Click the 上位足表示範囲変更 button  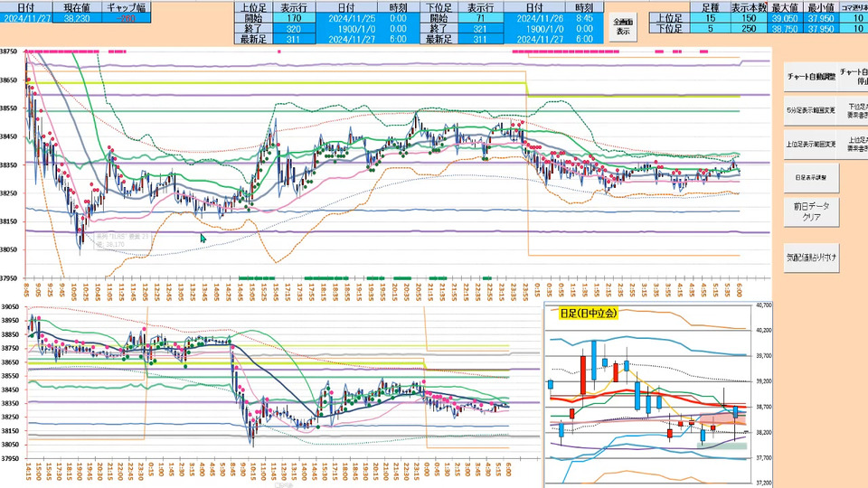point(811,144)
